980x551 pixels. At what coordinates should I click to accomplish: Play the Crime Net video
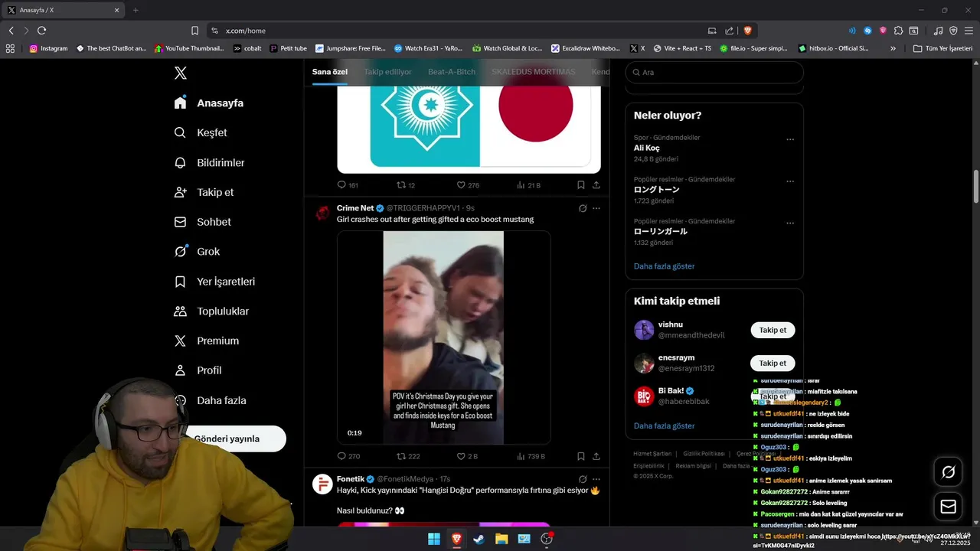point(443,337)
